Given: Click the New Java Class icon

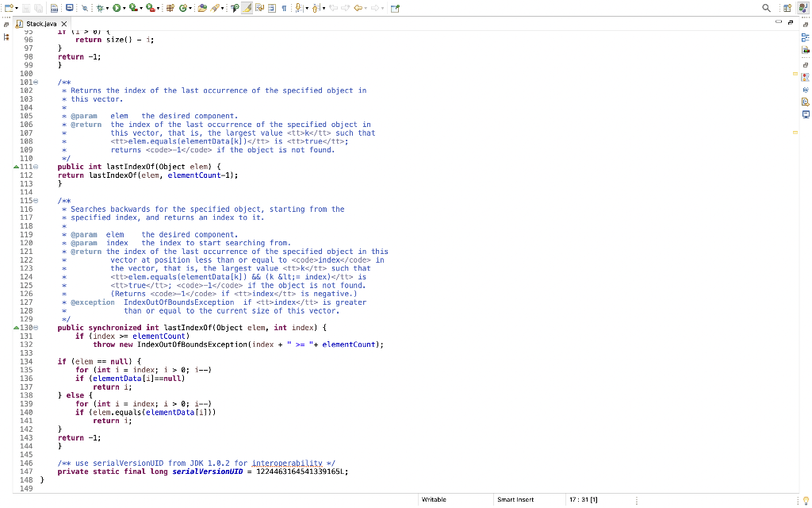Looking at the screenshot, I should tap(183, 8).
